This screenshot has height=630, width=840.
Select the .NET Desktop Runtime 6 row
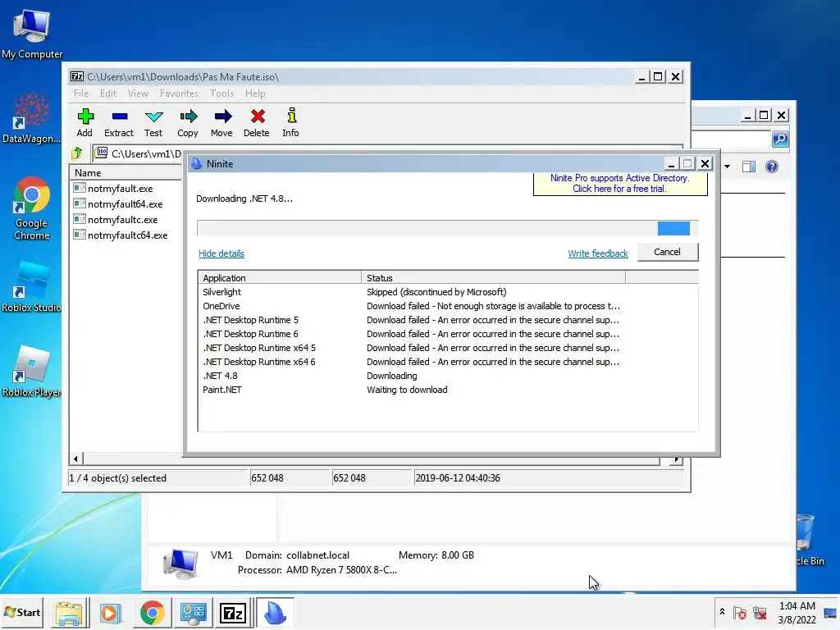448,334
